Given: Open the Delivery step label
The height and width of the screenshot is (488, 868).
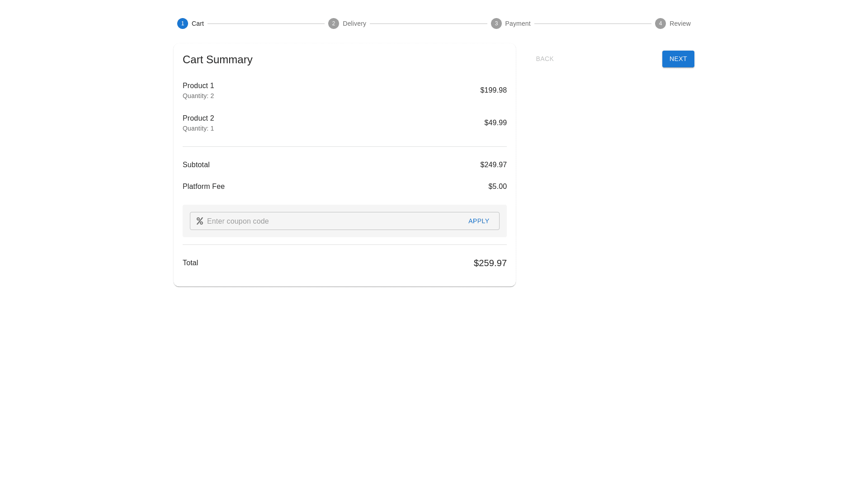Looking at the screenshot, I should [354, 23].
